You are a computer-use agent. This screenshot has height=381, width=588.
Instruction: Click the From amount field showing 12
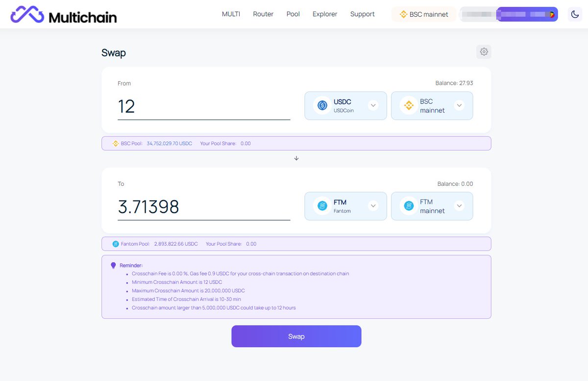pyautogui.click(x=204, y=106)
